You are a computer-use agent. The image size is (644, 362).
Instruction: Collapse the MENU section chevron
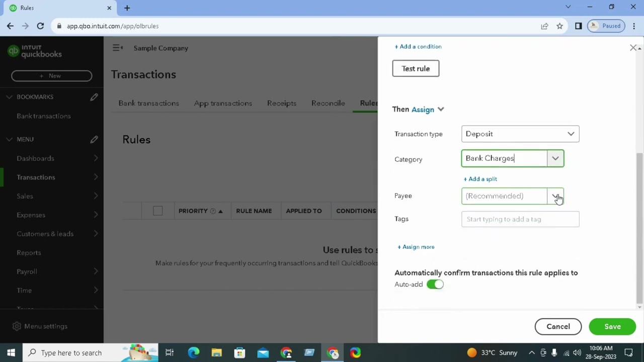click(9, 139)
